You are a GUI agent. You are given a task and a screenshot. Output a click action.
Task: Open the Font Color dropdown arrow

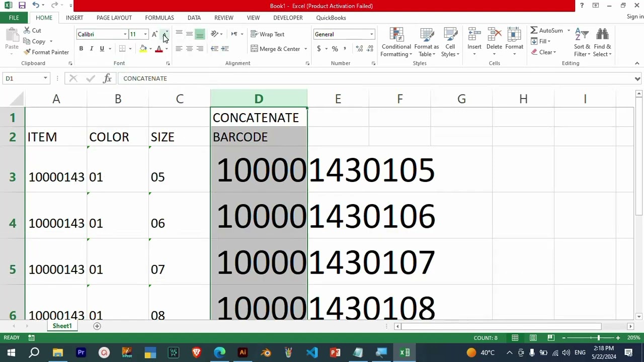click(166, 49)
